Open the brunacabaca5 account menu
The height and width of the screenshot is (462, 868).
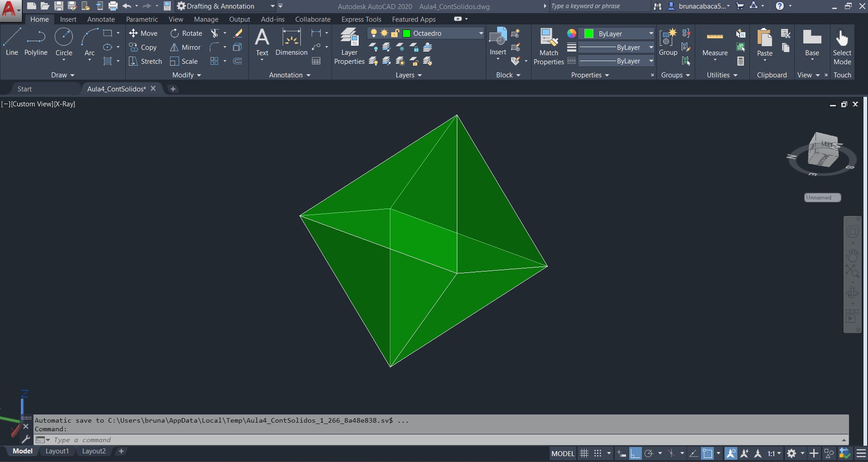coord(699,6)
